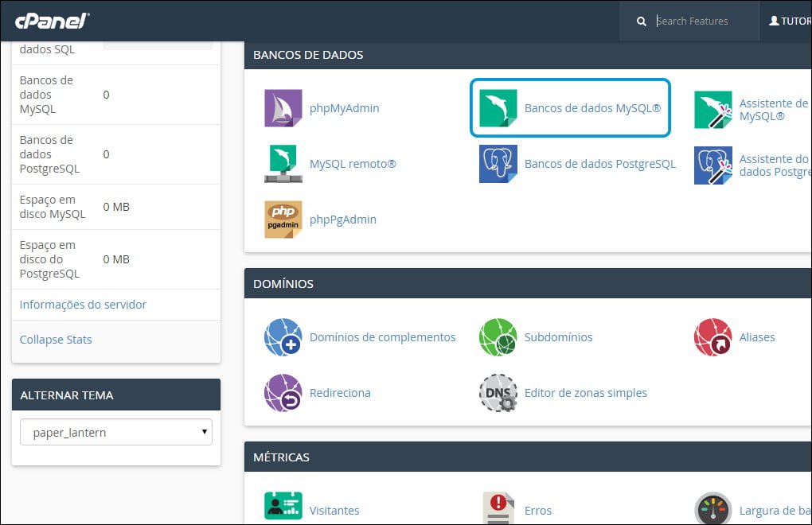The height and width of the screenshot is (525, 812).
Task: Open Bancos de dados MySQL® link
Action: [x=592, y=108]
